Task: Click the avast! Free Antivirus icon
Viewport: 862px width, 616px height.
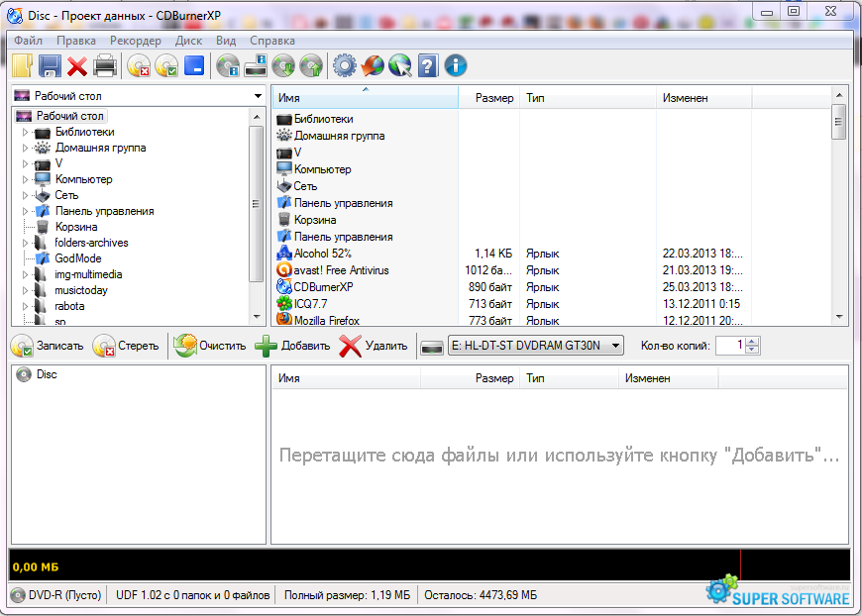Action: pos(284,269)
